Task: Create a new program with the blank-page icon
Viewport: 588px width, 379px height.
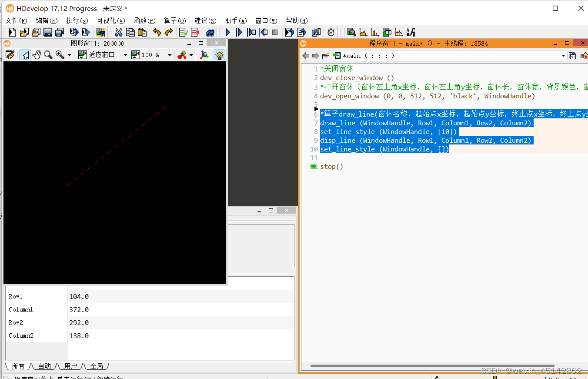Action: (12, 32)
